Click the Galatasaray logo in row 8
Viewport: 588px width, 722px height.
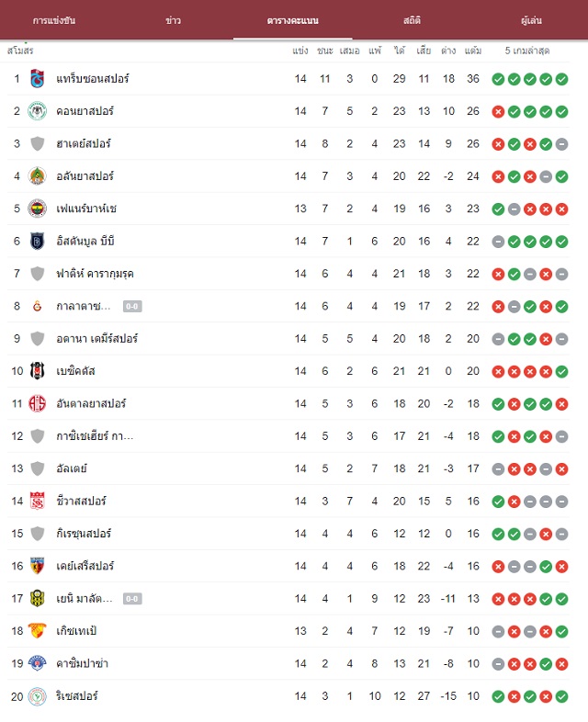(x=38, y=306)
